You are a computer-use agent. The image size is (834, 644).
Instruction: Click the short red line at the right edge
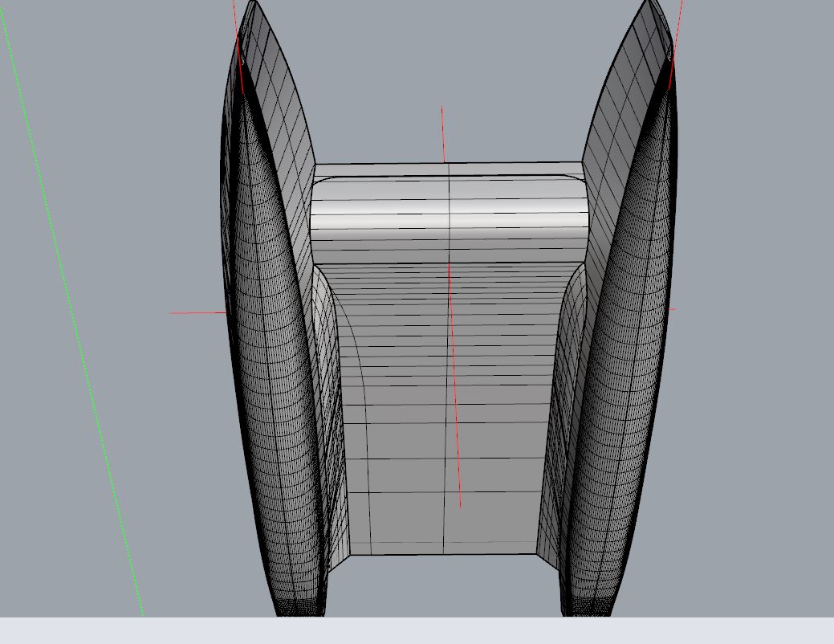pyautogui.click(x=672, y=309)
